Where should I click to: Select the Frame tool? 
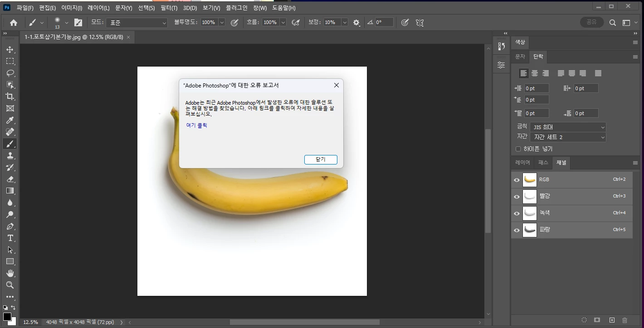tap(10, 108)
